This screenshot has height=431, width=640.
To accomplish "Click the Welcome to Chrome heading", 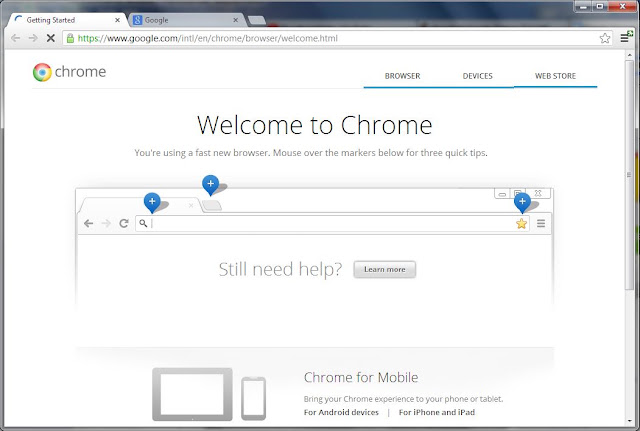I will point(314,125).
